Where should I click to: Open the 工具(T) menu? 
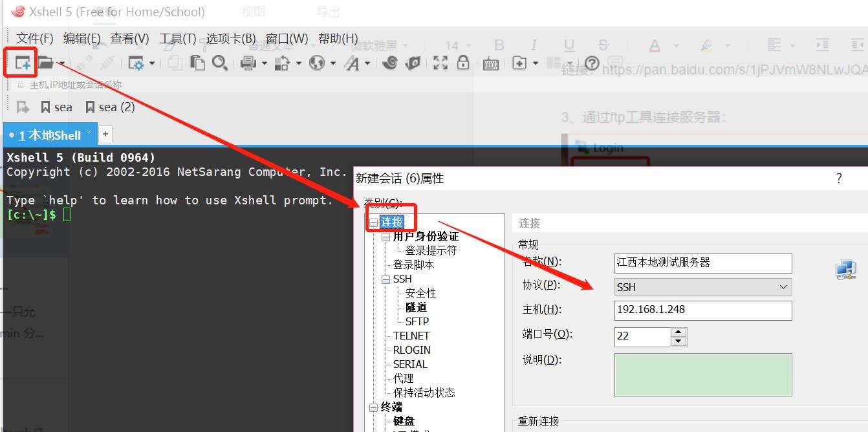click(177, 39)
